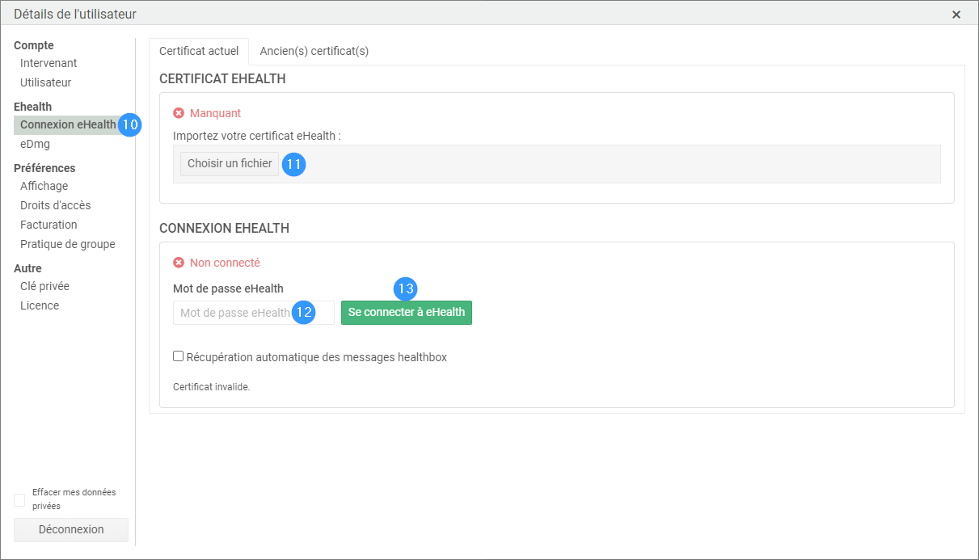
Task: Open the Ancien(s) certificat(s) tab
Action: 314,51
